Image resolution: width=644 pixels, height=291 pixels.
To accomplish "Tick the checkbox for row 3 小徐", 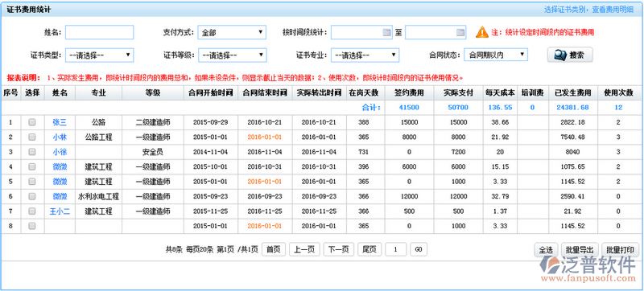I will 32,152.
